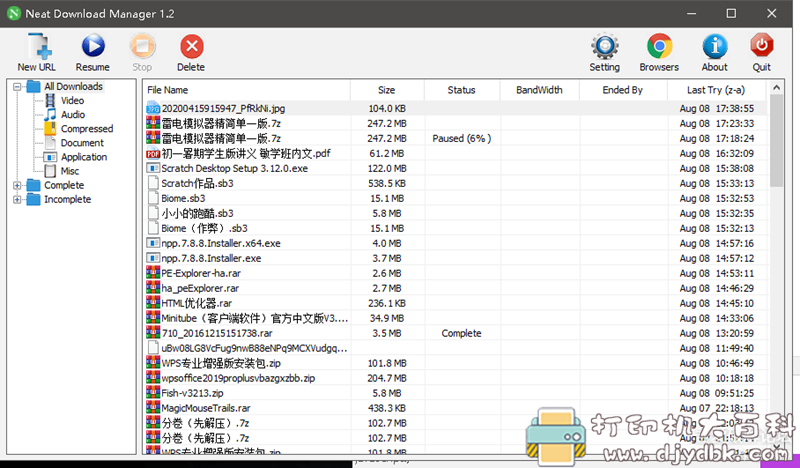Click the exe icon of npp.7.8.8.Installer.x64.exe
Image resolution: width=800 pixels, height=468 pixels.
coord(153,243)
